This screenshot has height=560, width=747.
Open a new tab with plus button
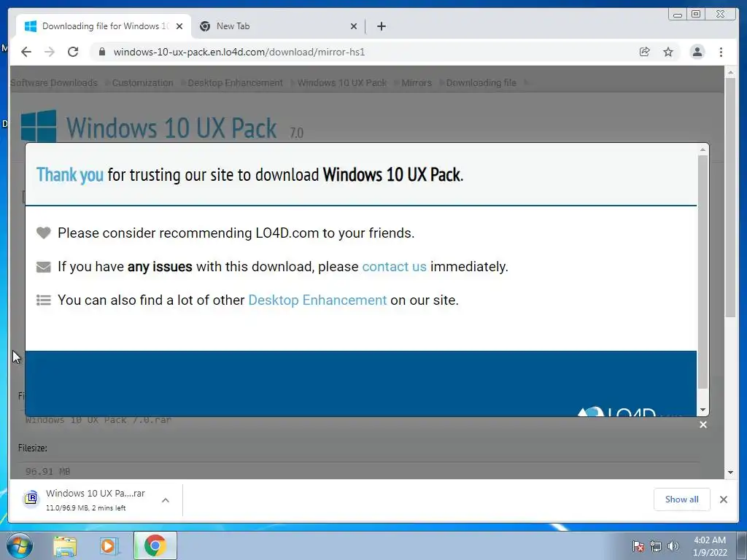pyautogui.click(x=381, y=26)
